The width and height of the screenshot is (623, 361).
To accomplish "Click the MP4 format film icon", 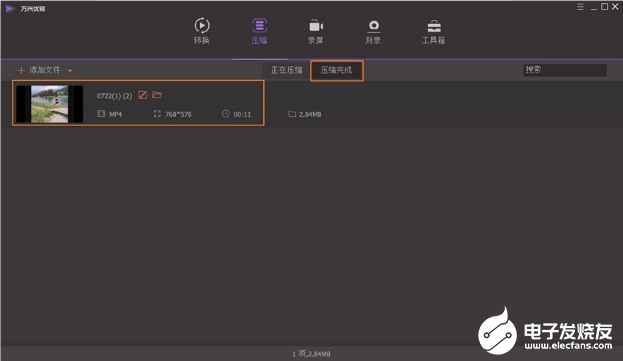I will [x=101, y=114].
